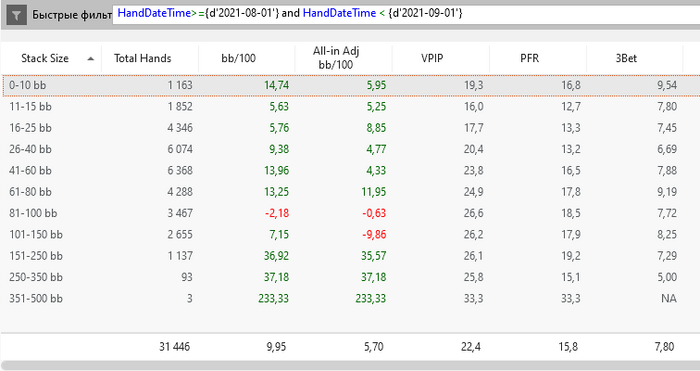
Task: Click the bb/100 value 36,92
Action: click(276, 256)
